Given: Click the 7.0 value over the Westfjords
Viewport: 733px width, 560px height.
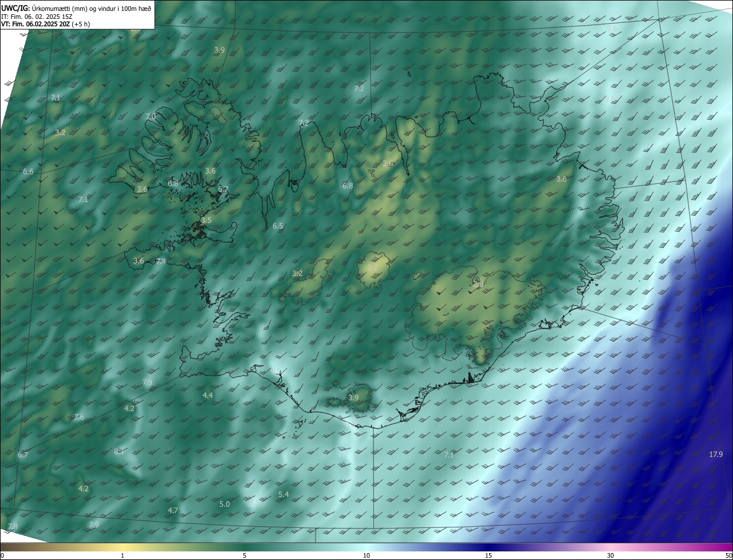Looking at the screenshot, I should (151, 116).
